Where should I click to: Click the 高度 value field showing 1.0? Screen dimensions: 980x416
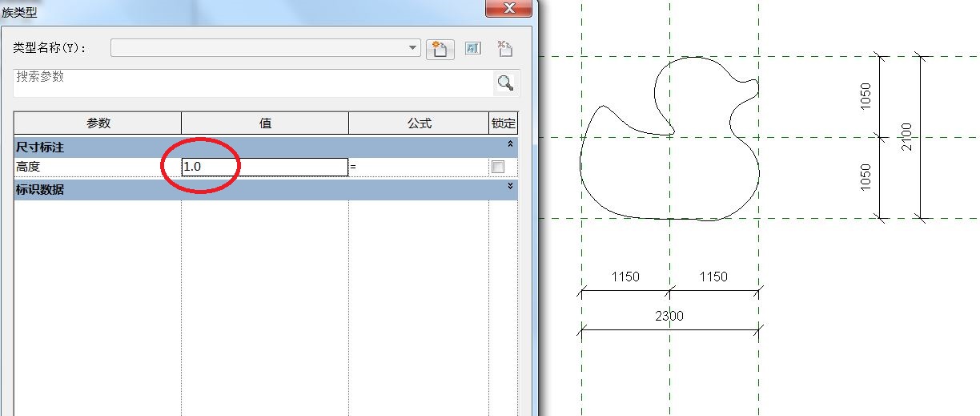(x=264, y=167)
